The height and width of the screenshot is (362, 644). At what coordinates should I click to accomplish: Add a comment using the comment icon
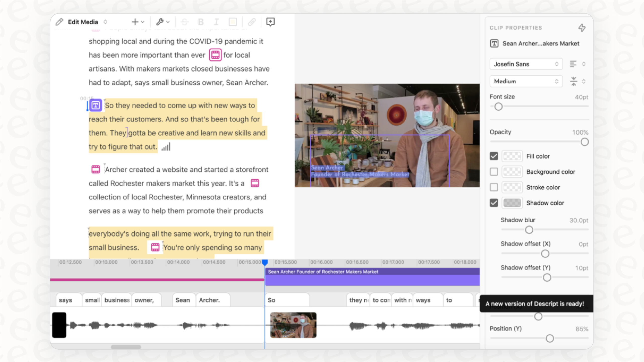pos(270,22)
